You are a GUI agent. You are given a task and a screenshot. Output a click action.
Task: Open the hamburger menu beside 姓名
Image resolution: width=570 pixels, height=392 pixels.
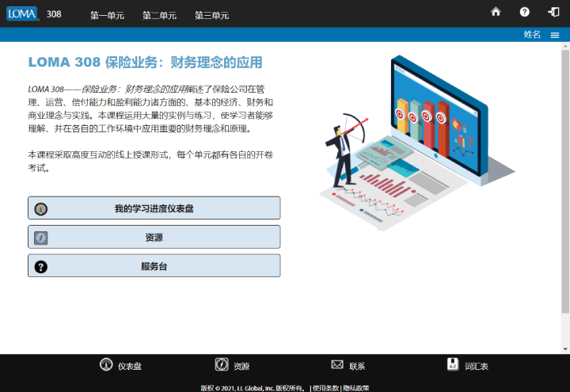pos(555,35)
